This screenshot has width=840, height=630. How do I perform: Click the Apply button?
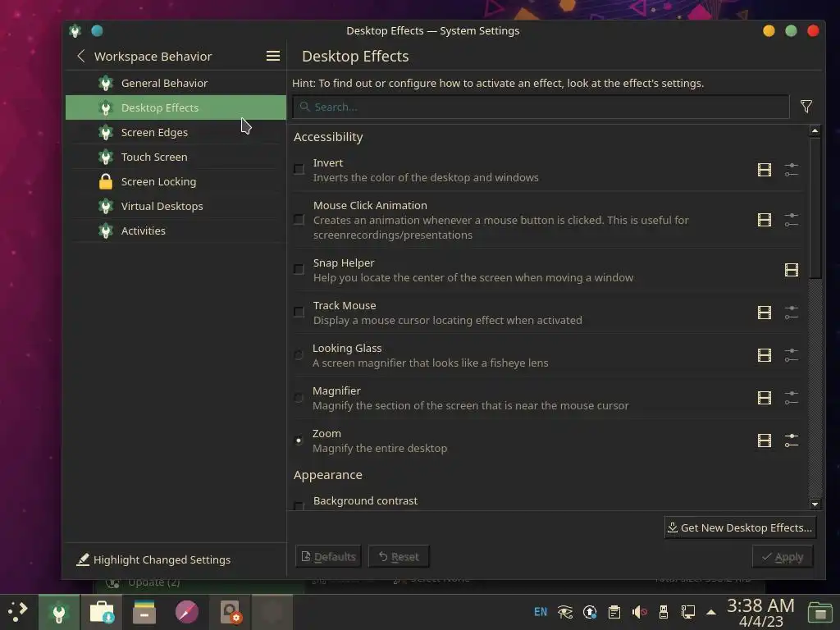tap(782, 557)
